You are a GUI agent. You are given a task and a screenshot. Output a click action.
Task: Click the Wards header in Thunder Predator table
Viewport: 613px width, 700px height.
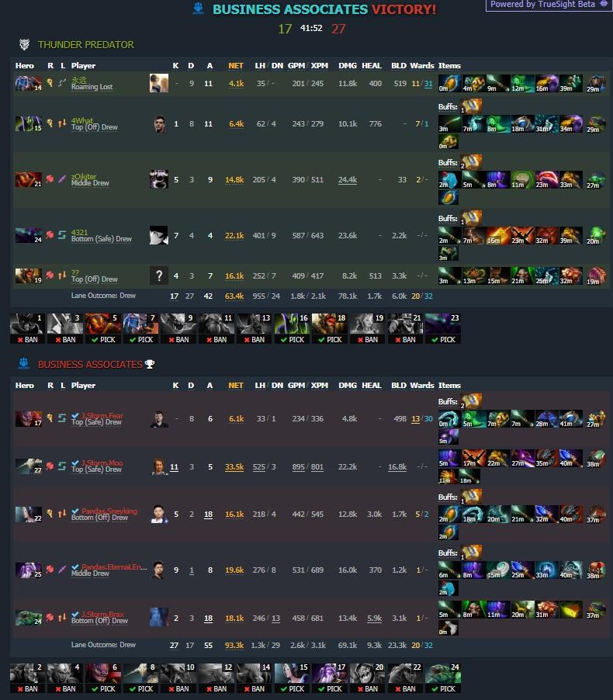pos(422,66)
